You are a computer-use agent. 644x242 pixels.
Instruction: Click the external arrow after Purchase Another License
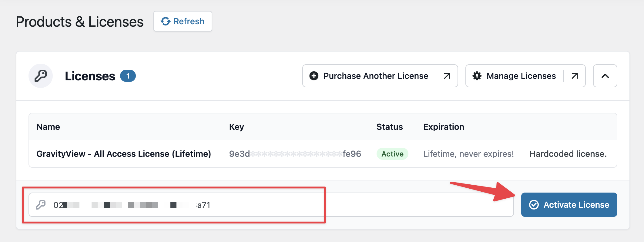(x=447, y=76)
